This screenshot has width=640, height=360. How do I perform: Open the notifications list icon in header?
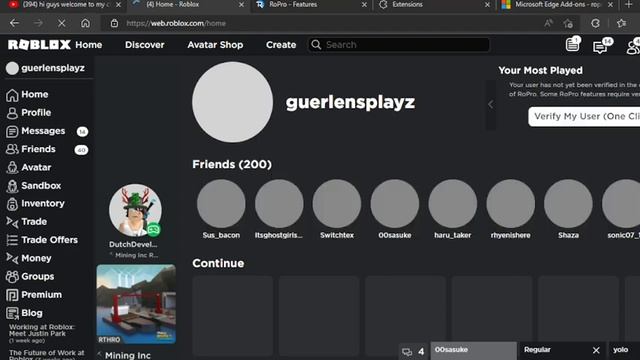(x=572, y=44)
